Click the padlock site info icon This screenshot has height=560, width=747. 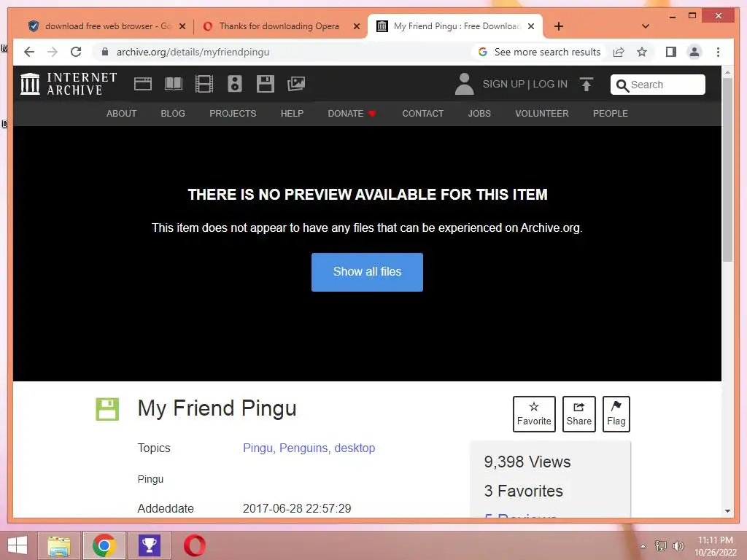pyautogui.click(x=105, y=52)
